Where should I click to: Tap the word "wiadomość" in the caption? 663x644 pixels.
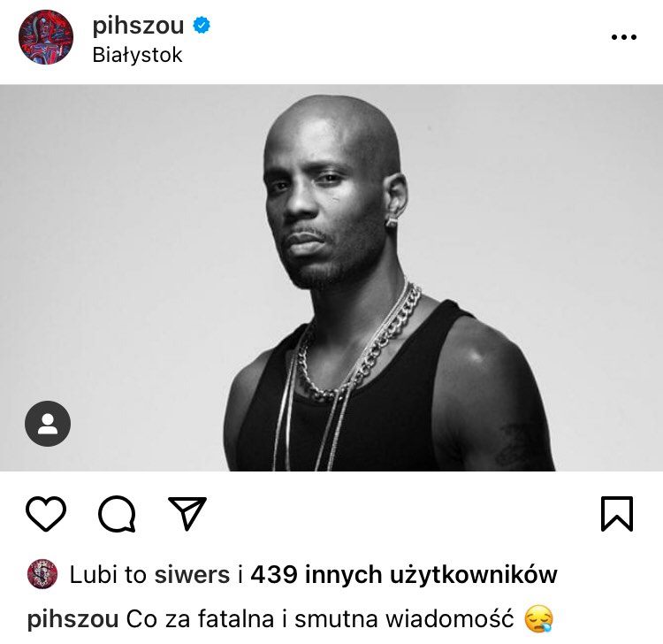pos(449,618)
